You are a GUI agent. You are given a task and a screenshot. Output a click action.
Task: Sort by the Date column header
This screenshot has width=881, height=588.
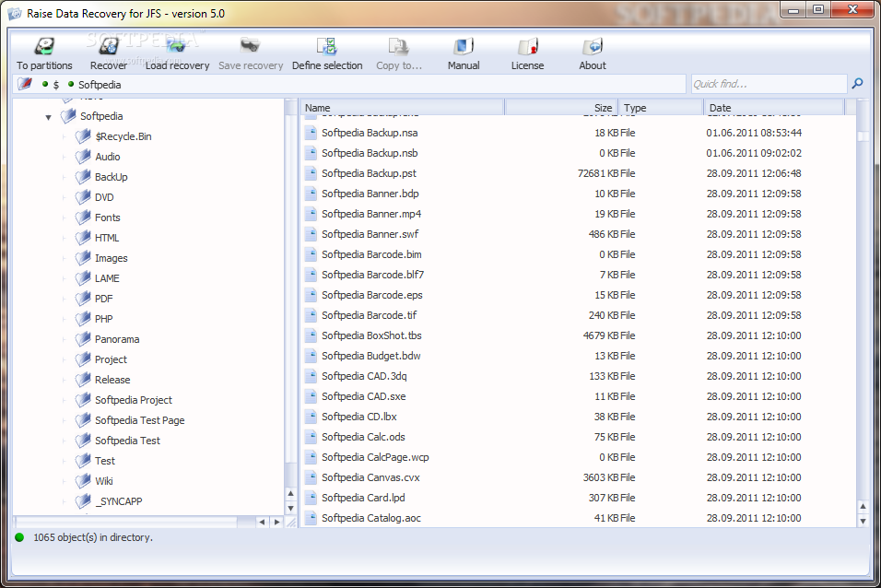pyautogui.click(x=774, y=107)
